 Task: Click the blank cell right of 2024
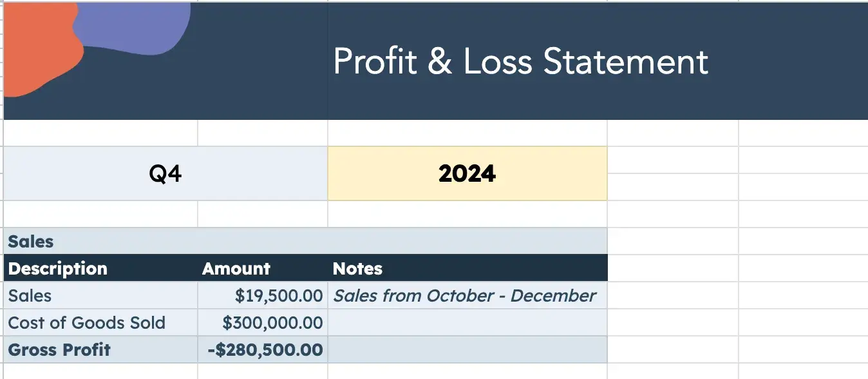point(672,173)
